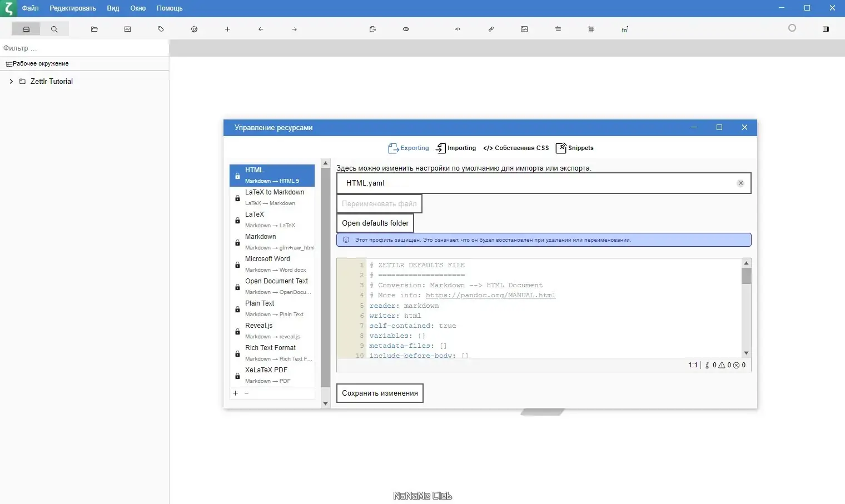The image size is (845, 504).
Task: Create a new file with the plus icon
Action: [227, 29]
